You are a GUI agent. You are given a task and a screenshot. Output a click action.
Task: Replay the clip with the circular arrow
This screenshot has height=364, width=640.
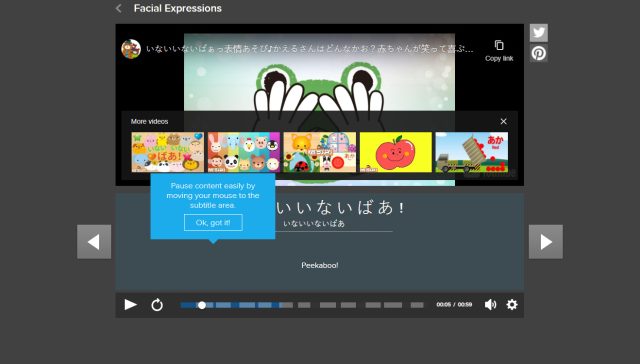coord(157,304)
